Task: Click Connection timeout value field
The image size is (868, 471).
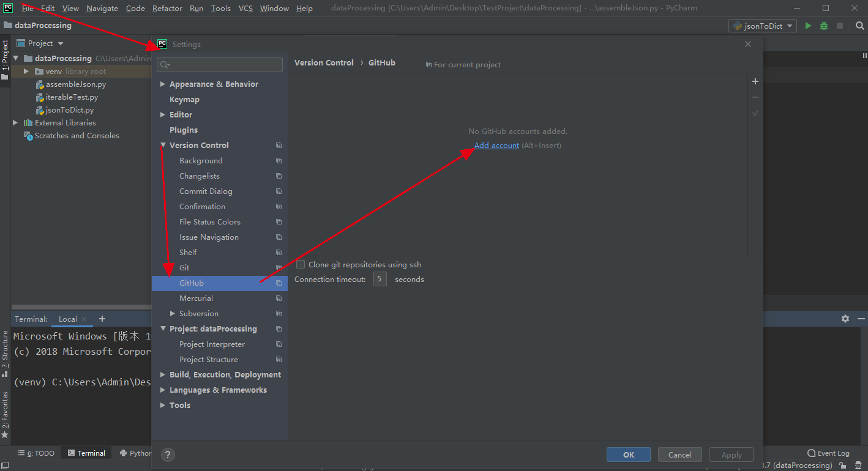Action: [380, 280]
